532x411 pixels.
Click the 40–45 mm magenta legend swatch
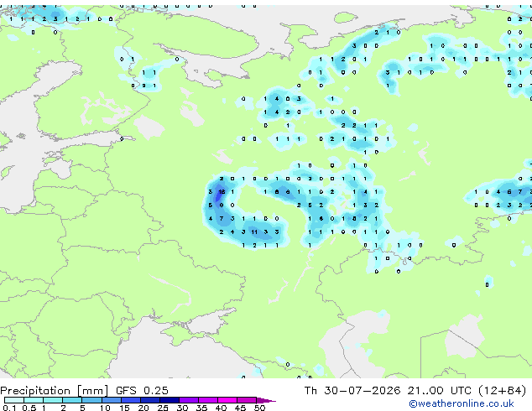227,400
